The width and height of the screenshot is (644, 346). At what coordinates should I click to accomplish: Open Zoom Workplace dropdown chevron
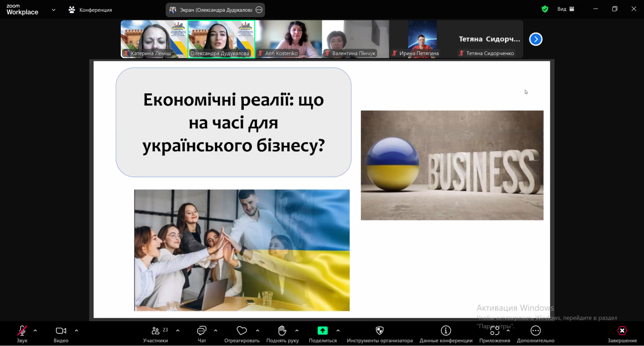(x=54, y=9)
